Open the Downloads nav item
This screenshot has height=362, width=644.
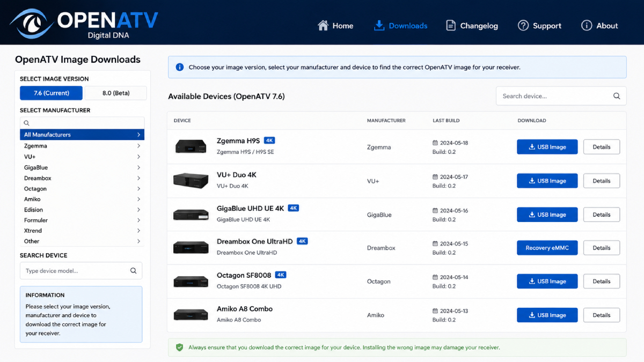pyautogui.click(x=400, y=25)
